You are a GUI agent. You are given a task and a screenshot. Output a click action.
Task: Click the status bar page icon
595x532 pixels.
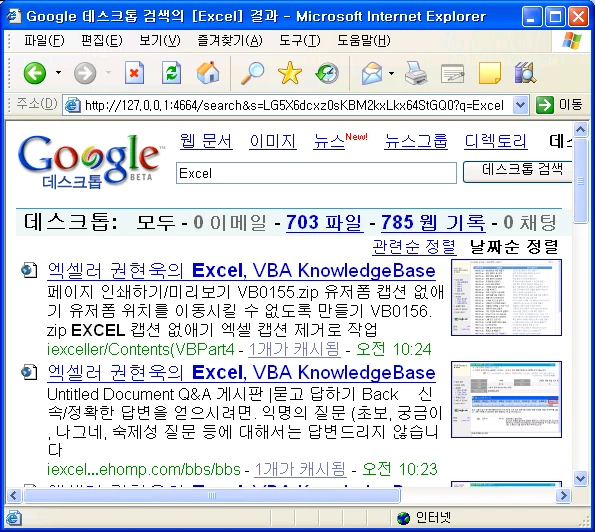[13, 518]
